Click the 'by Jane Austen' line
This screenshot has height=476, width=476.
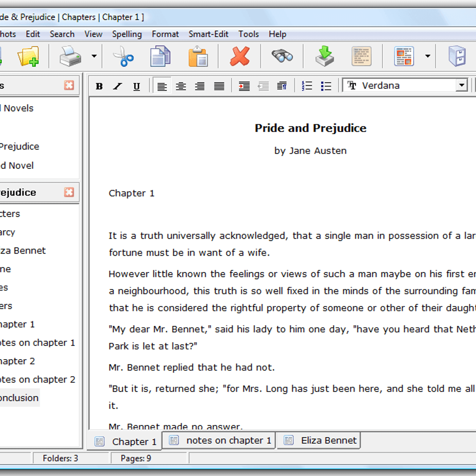coord(311,151)
